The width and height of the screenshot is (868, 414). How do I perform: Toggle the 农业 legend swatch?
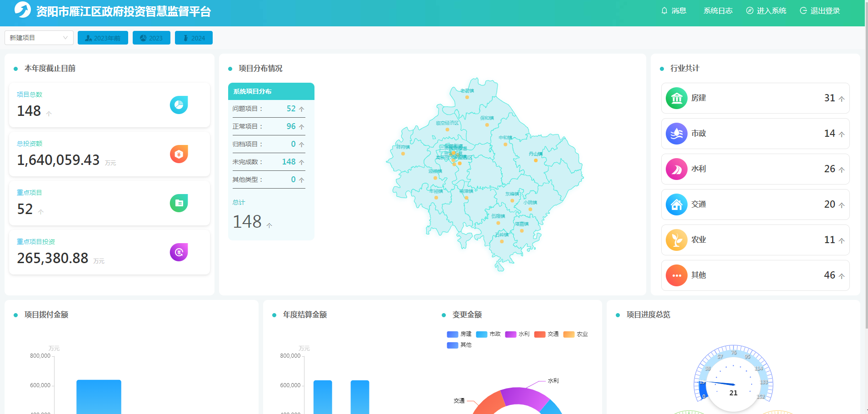[569, 334]
